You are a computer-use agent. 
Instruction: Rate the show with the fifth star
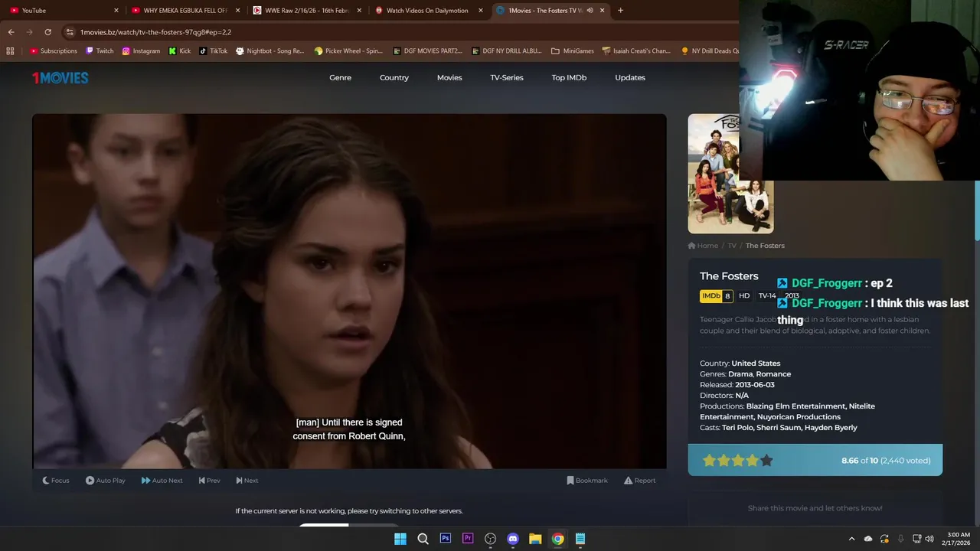766,460
